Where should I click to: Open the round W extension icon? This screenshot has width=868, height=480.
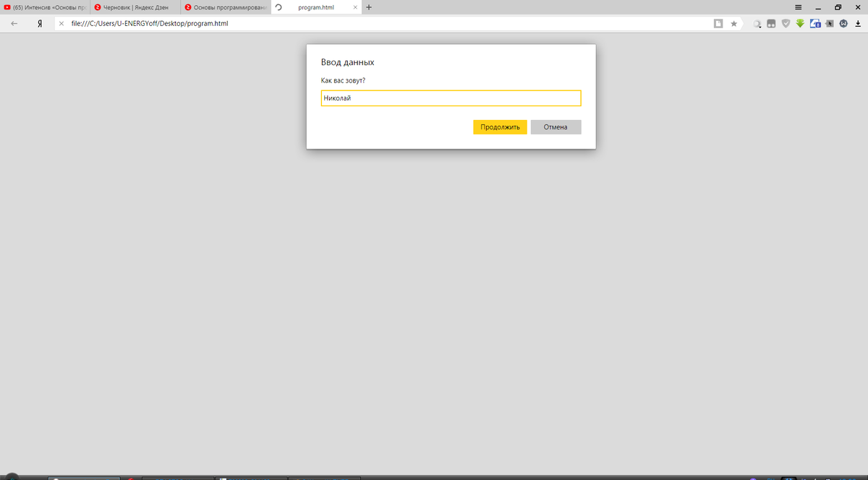click(844, 24)
